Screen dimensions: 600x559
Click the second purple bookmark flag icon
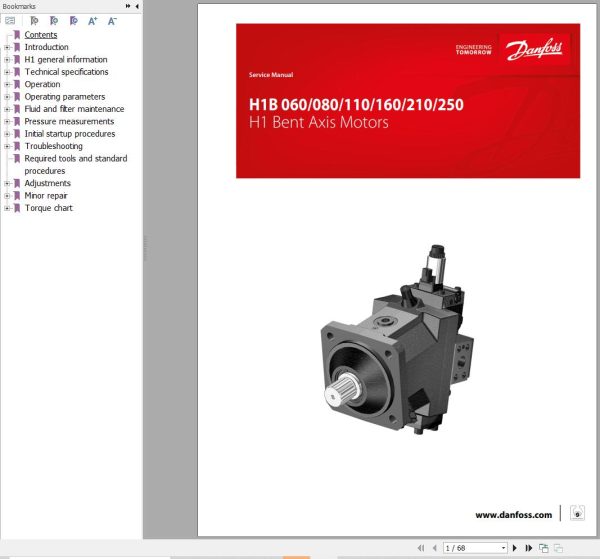[54, 21]
